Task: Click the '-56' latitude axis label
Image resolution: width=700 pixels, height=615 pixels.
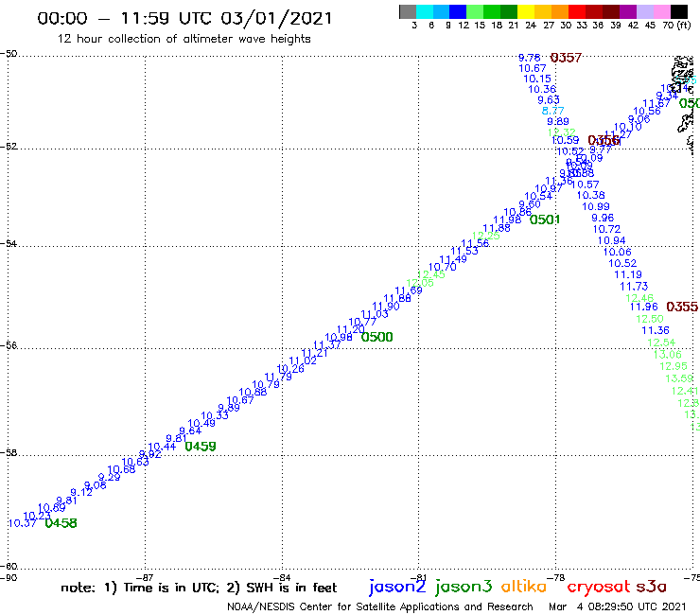Action: tap(9, 345)
